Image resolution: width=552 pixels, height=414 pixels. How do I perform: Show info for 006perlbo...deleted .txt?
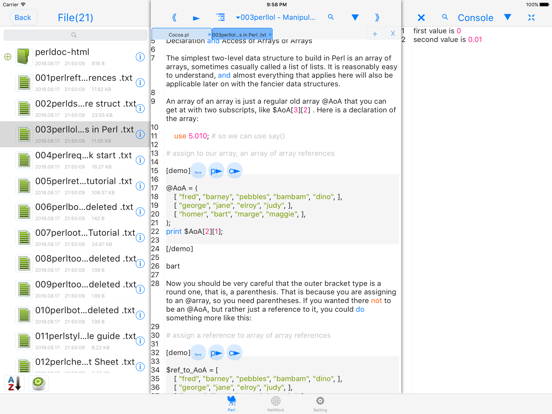tap(140, 212)
